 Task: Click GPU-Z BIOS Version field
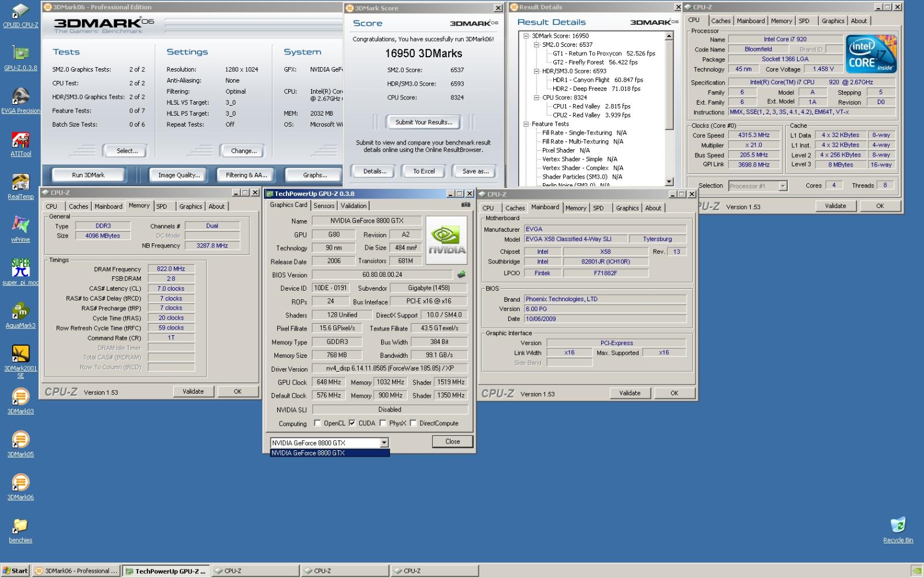383,275
